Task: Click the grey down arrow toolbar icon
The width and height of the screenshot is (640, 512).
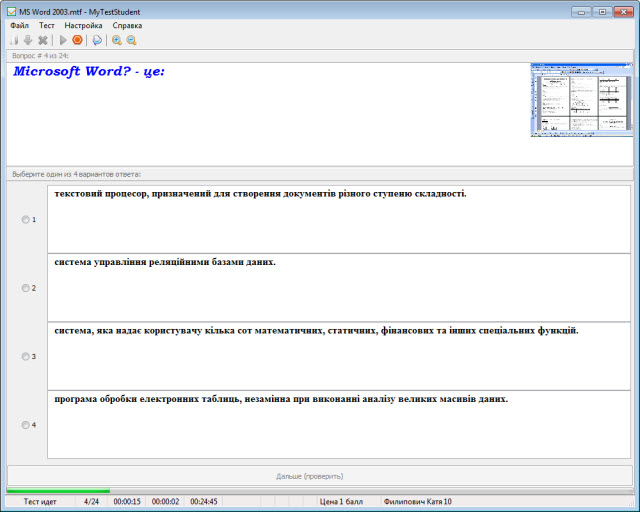Action: [x=28, y=40]
